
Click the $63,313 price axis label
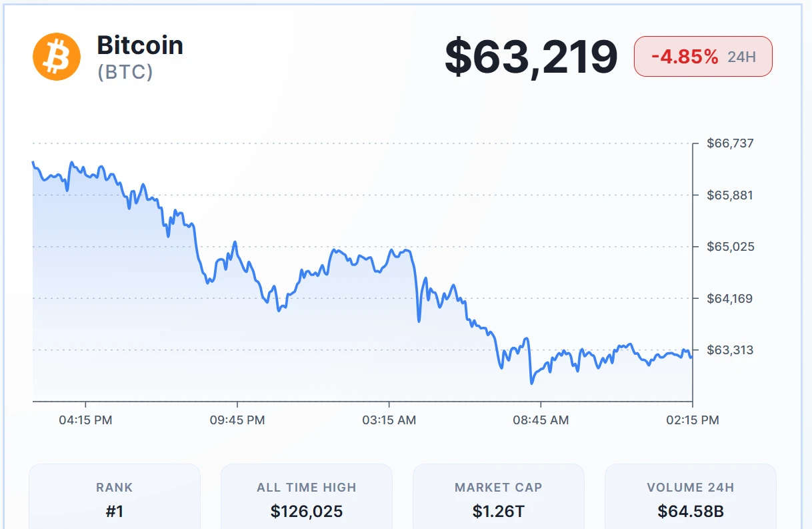point(730,350)
